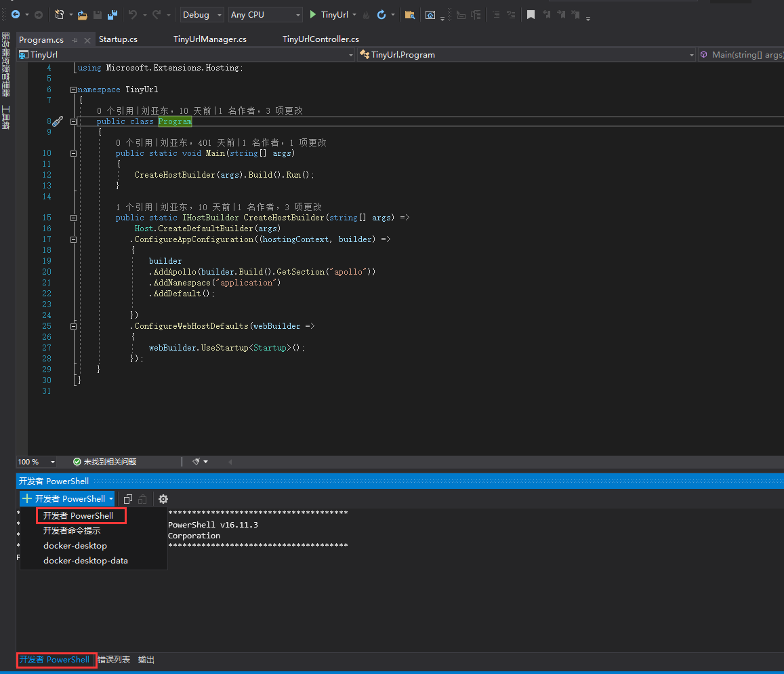Open the Debug configuration dropdown
The height and width of the screenshot is (674, 784).
point(202,14)
